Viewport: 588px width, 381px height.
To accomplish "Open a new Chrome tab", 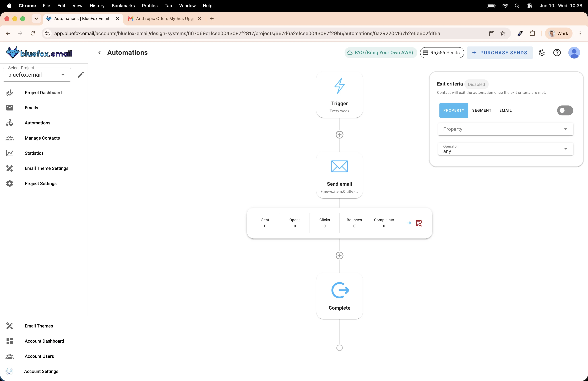I will pos(212,19).
